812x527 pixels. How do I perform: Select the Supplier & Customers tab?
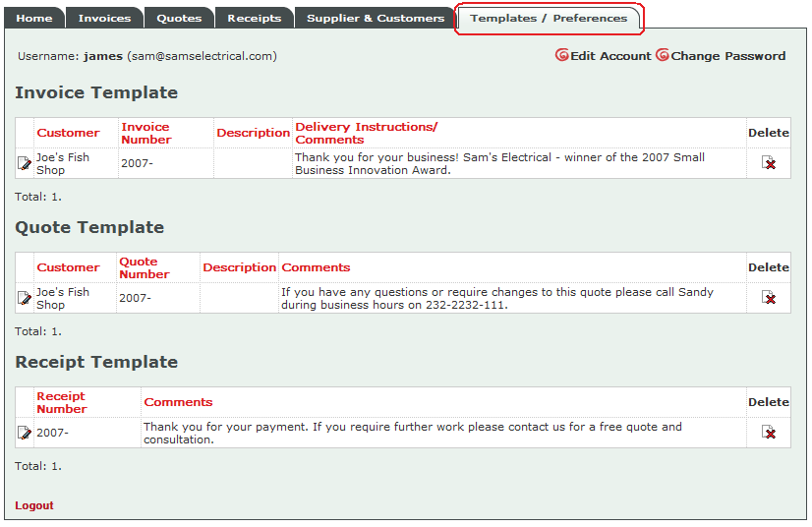pyautogui.click(x=375, y=18)
